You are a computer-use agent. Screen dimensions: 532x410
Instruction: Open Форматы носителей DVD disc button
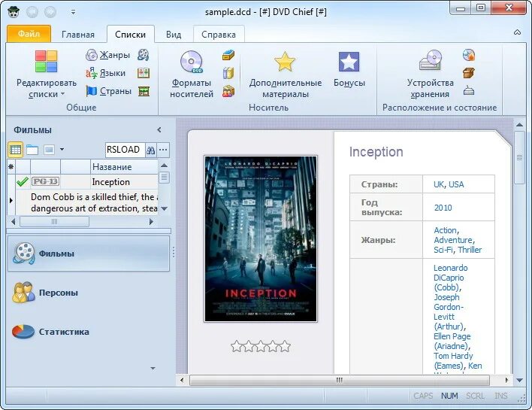[192, 74]
